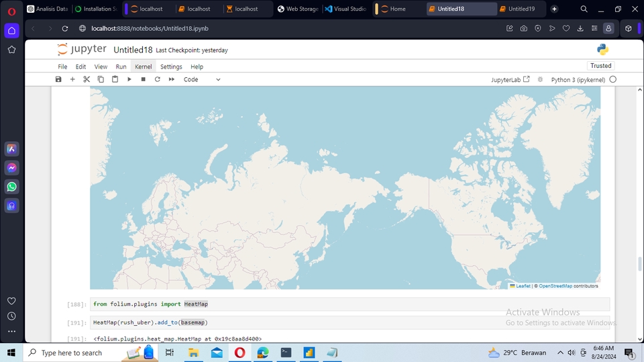Switch to the Analisis Data browser tab

pos(48,9)
